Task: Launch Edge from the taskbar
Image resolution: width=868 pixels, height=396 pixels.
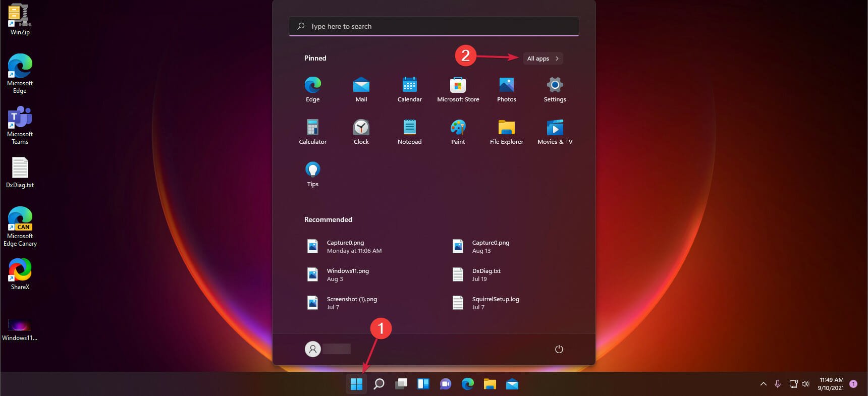Action: (468, 384)
